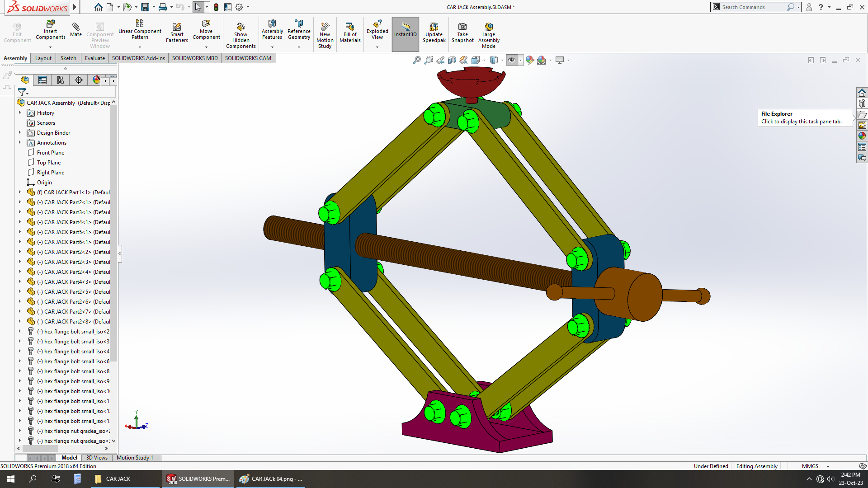Open Design Library task pane tab
The height and width of the screenshot is (488, 868).
pos(862,103)
